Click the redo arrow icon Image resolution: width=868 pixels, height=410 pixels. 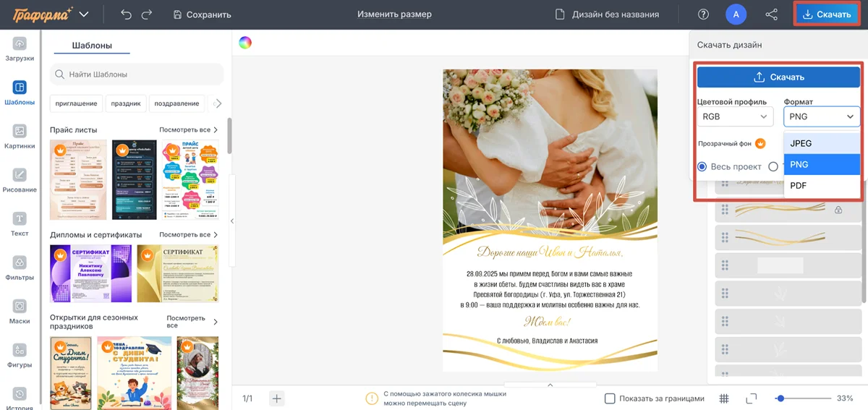coord(147,14)
